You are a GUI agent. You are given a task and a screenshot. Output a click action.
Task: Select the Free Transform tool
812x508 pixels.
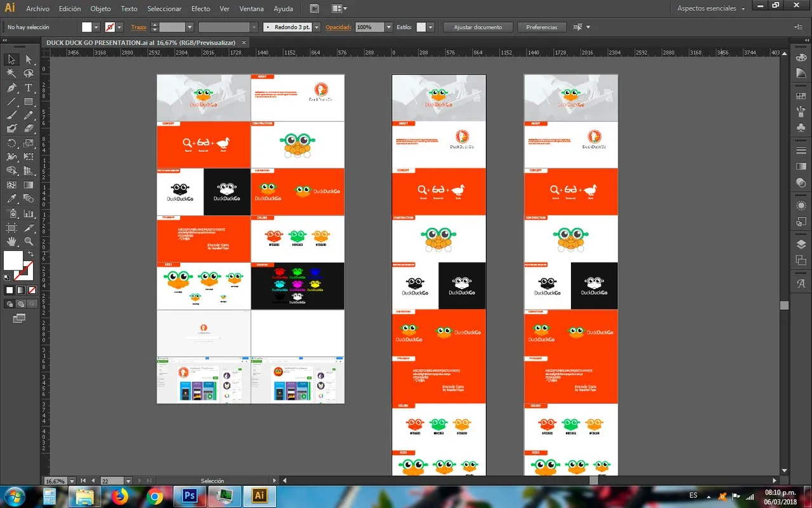point(29,157)
